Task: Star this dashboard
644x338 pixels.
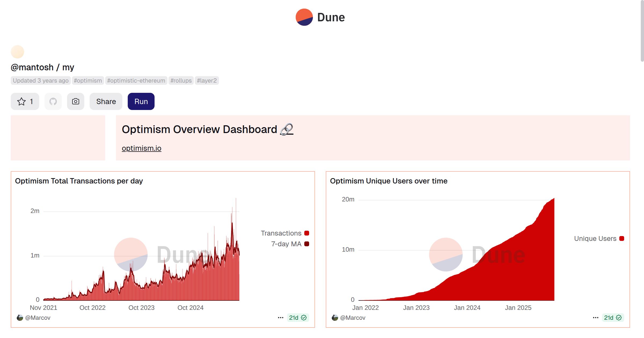Action: tap(25, 101)
